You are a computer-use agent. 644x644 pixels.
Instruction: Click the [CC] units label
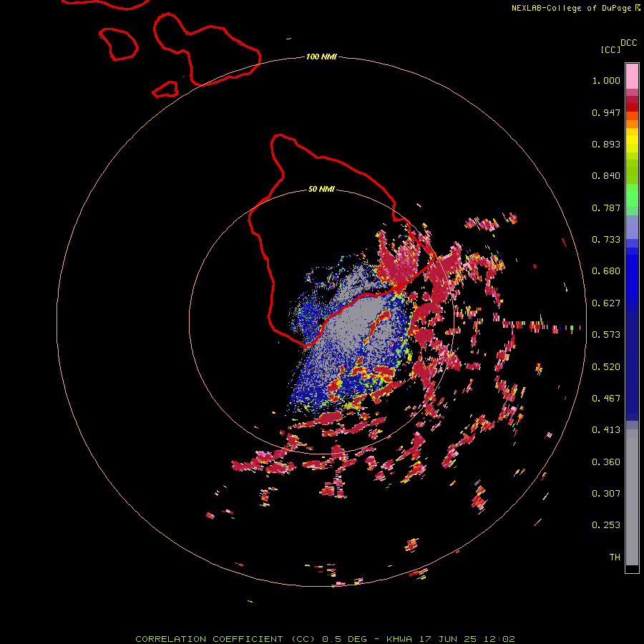tap(610, 49)
